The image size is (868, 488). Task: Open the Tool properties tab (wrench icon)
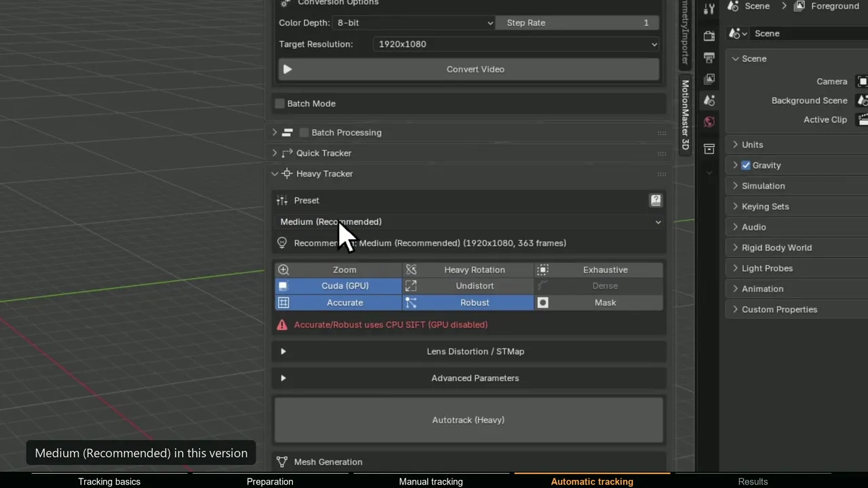(x=709, y=9)
